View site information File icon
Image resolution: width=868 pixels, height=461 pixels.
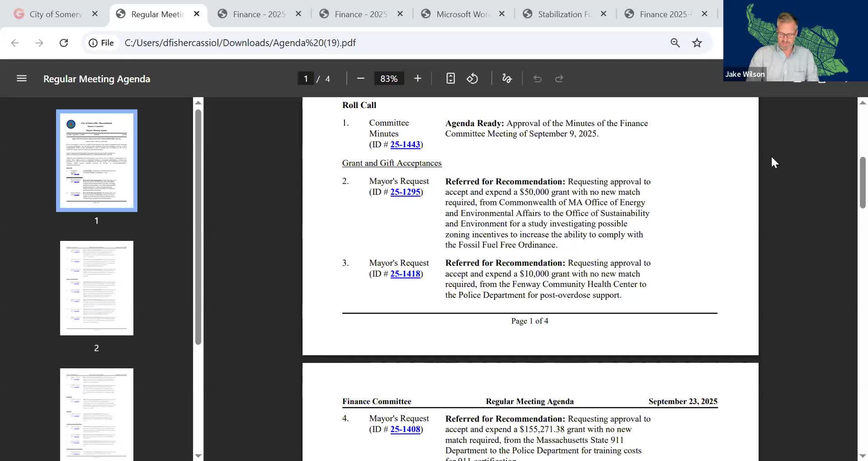[x=101, y=43]
